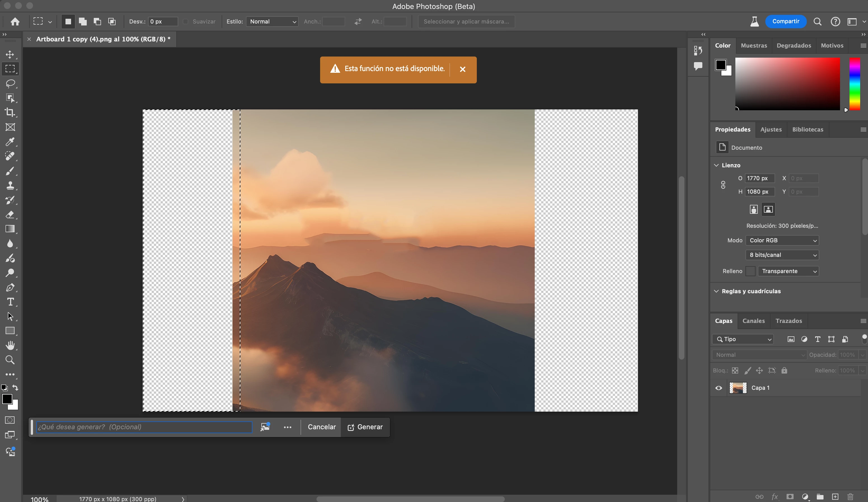Click the Compartir button
The image size is (868, 502).
(x=785, y=21)
